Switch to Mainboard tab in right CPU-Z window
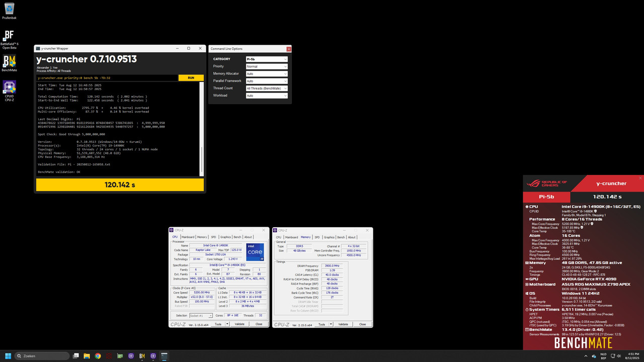This screenshot has height=362, width=644. [292, 237]
